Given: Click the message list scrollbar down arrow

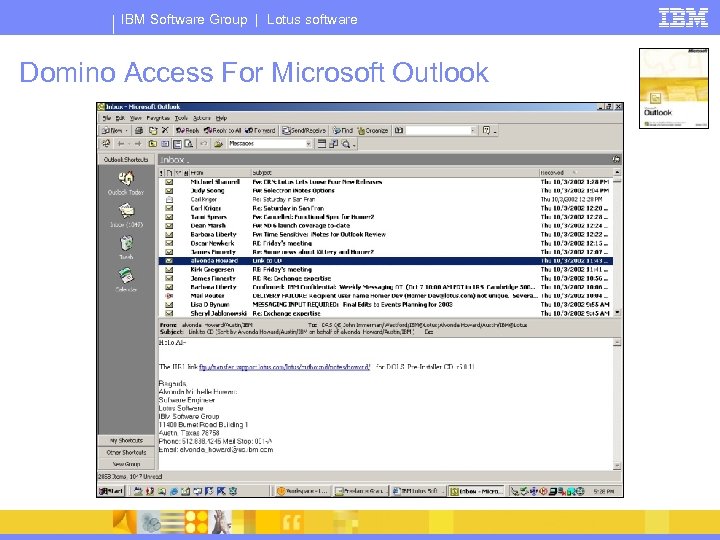Looking at the screenshot, I should point(617,312).
